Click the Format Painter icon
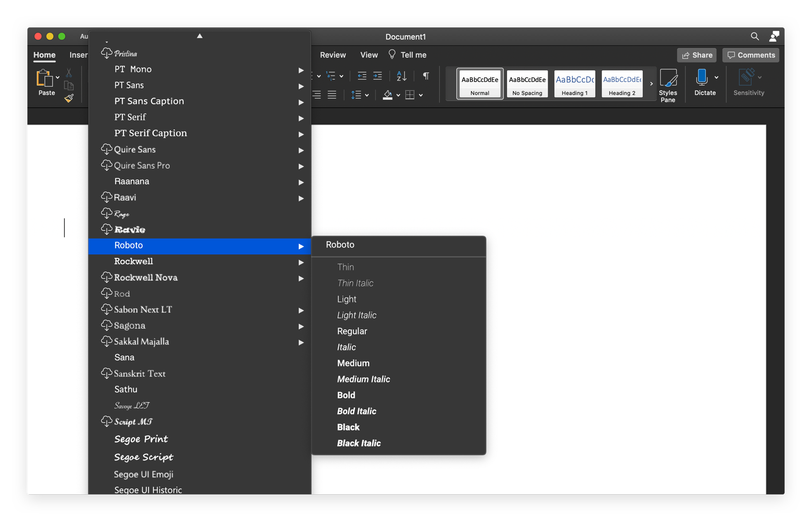 click(x=69, y=99)
